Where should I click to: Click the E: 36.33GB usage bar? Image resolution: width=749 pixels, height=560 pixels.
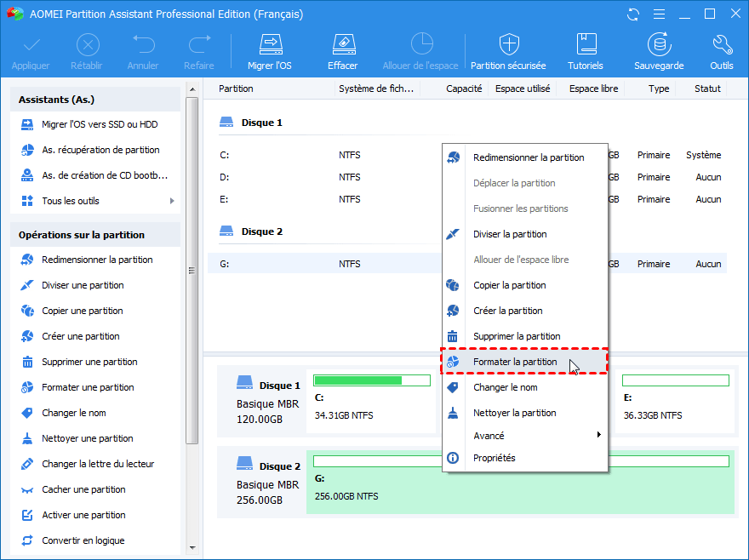pos(676,380)
